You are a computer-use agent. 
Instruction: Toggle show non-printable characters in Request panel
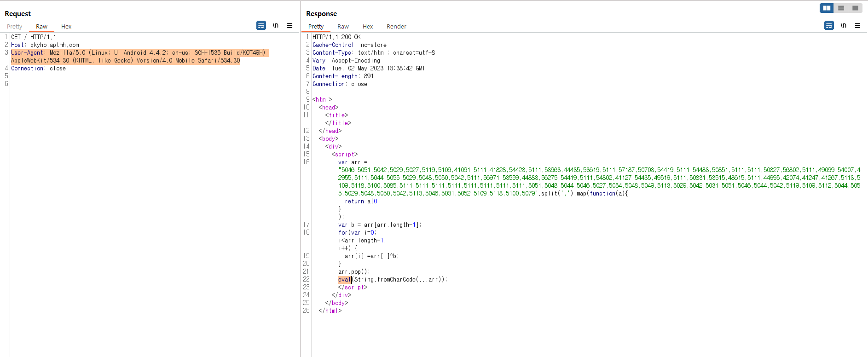[x=275, y=25]
